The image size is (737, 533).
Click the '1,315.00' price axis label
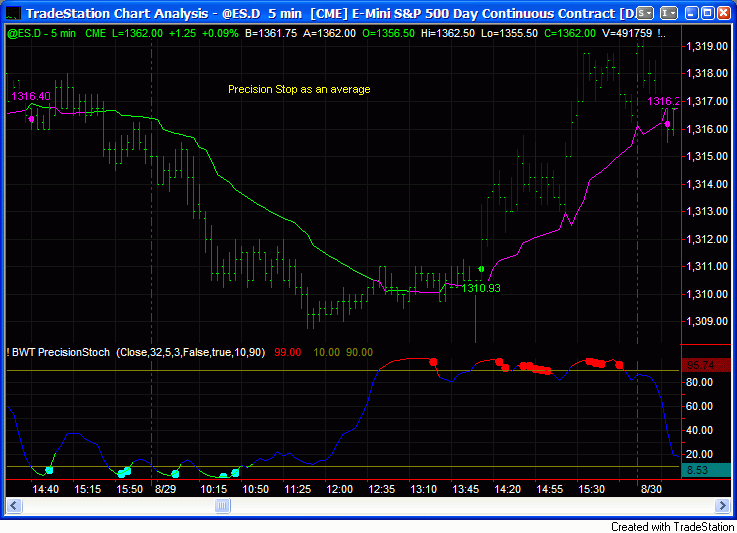pos(707,156)
